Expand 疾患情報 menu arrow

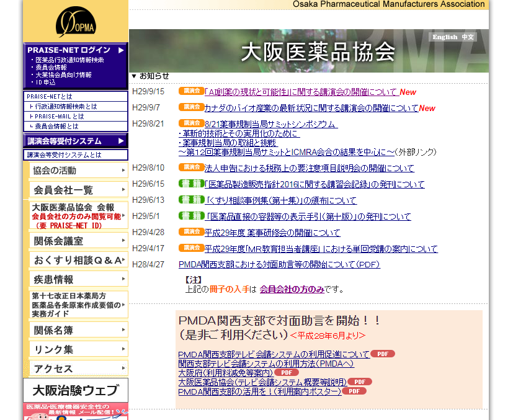(x=123, y=279)
